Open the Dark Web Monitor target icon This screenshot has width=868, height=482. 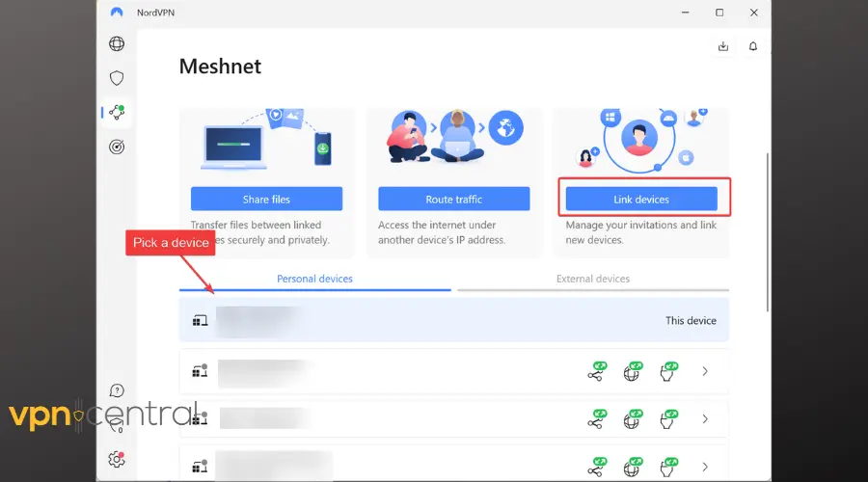click(117, 147)
